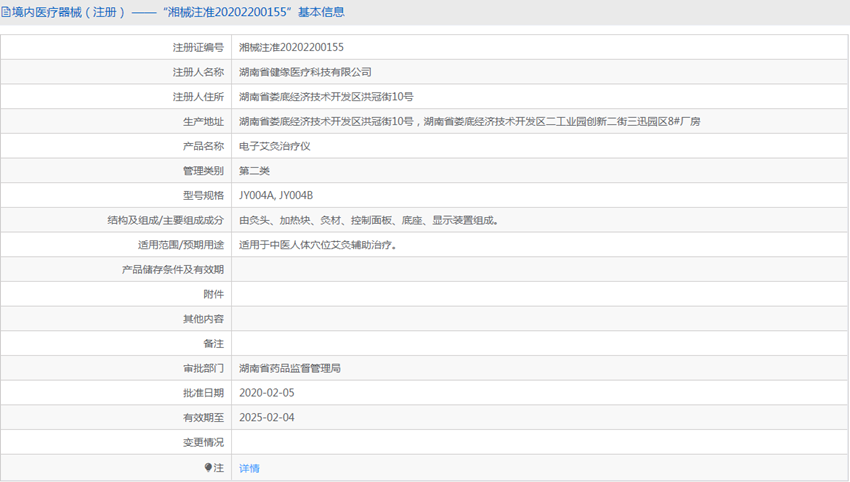Select intended use text 适用于中医人体穴位艾灸辅助治疗
Screen dimensions: 850x482
pyautogui.click(x=318, y=245)
